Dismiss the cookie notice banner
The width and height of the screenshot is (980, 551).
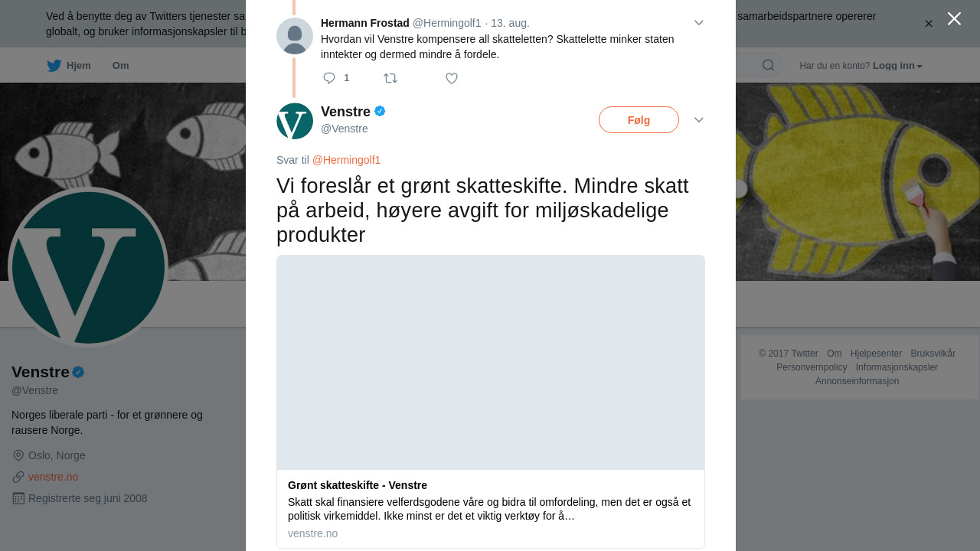[x=929, y=24]
